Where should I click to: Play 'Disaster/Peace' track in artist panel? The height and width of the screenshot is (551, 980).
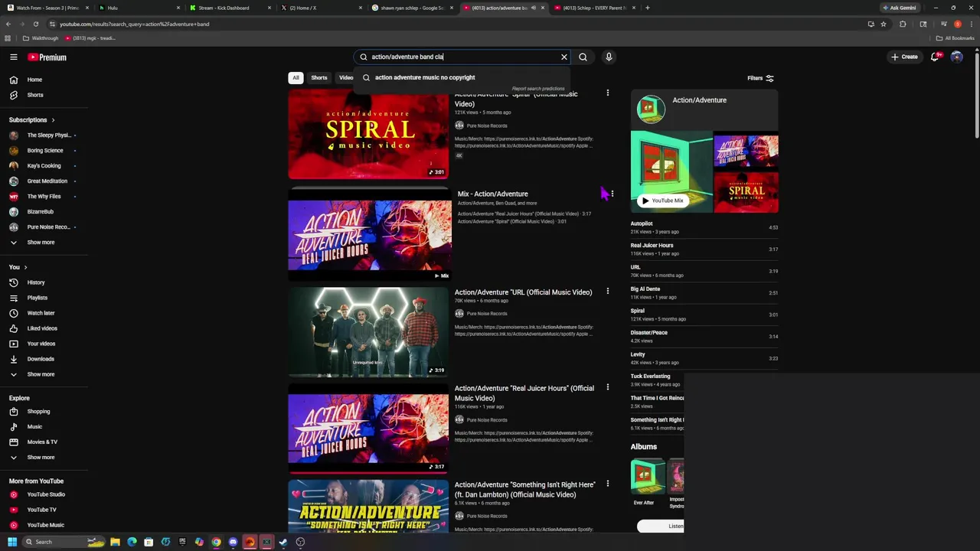[704, 336]
